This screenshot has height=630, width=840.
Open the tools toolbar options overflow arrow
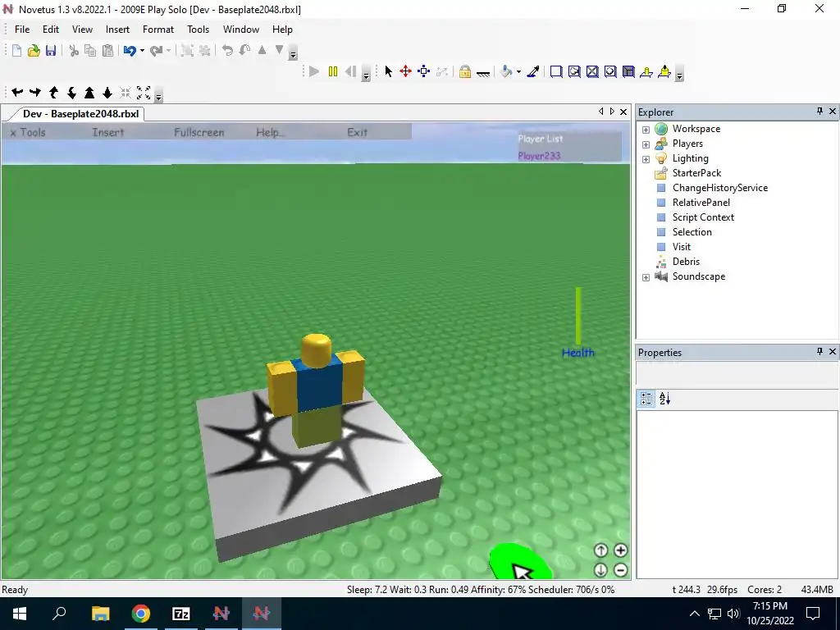pos(679,75)
